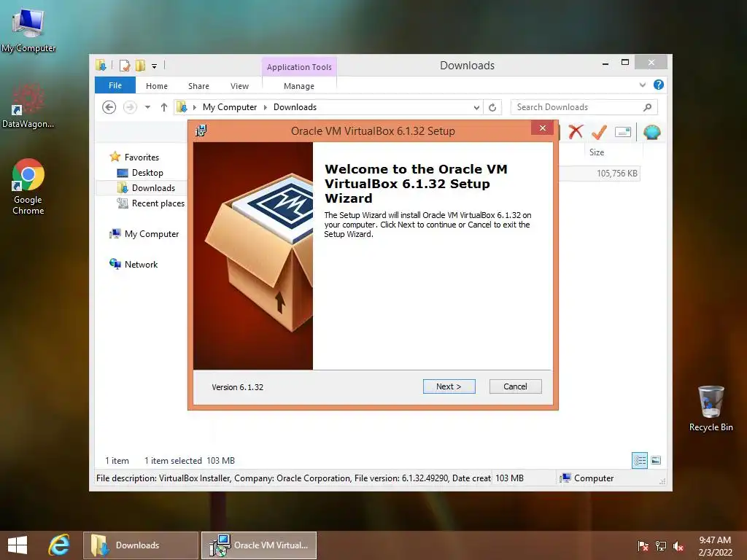Open the recent locations dropdown arrow
This screenshot has width=747, height=560.
coord(147,107)
